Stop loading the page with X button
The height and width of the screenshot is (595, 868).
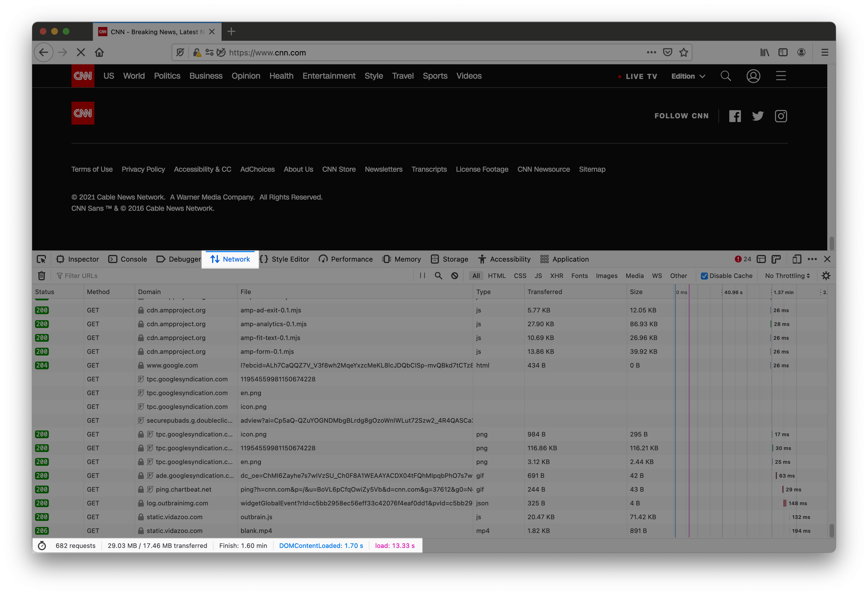tap(81, 53)
